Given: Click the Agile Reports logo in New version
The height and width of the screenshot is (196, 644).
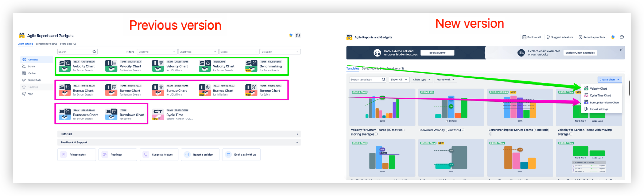Looking at the screenshot, I should (x=349, y=37).
